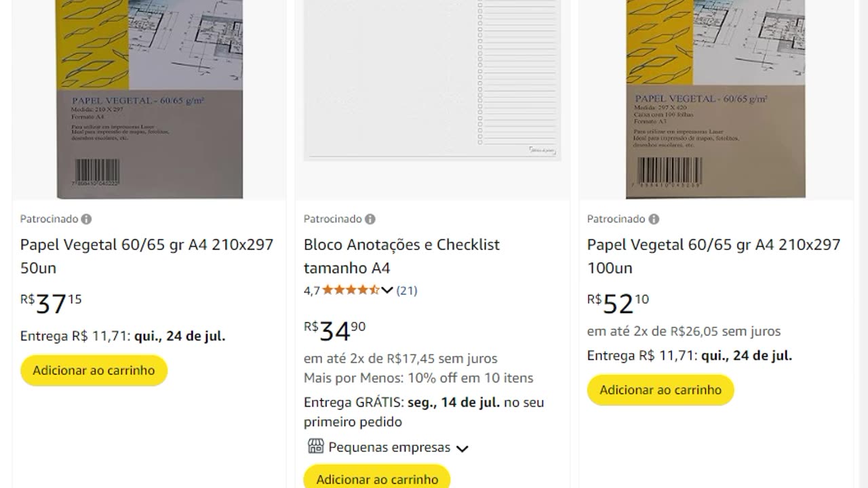Click the 4,7 star rating icons
The image size is (868, 488).
click(350, 290)
